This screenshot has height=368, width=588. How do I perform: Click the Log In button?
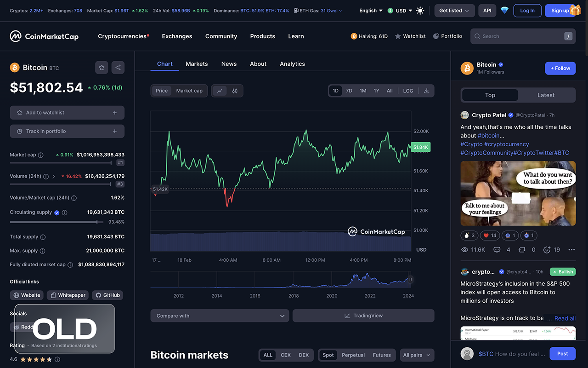coord(527,11)
